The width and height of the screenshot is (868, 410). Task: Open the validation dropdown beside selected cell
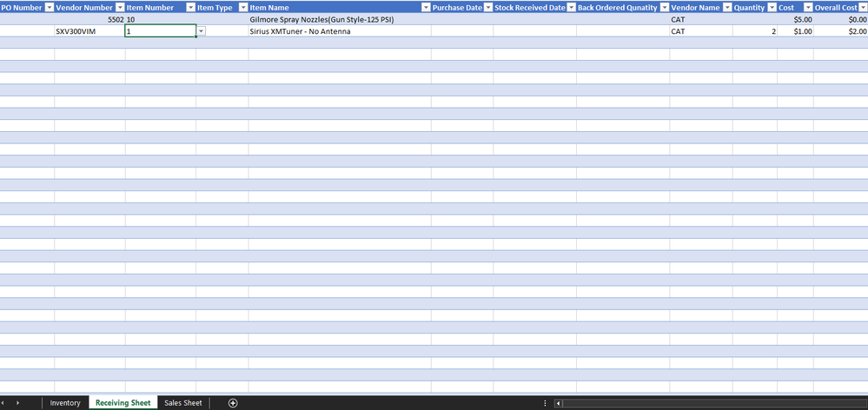201,31
